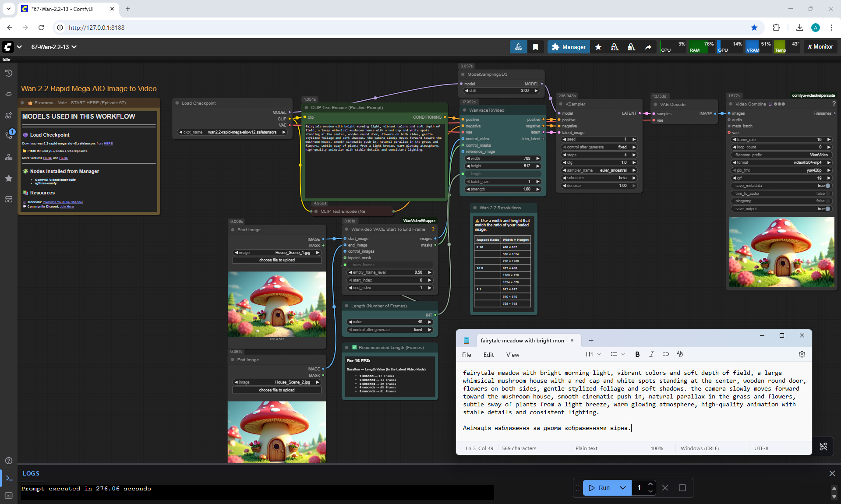Click the italic formatting icon in Notepad
The image size is (841, 504).
(x=651, y=354)
